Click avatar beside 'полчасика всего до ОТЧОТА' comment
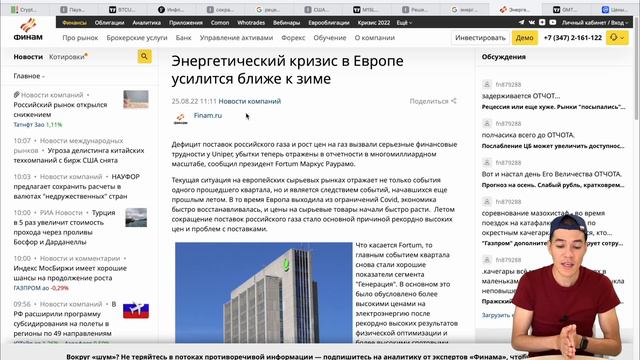This screenshot has height=360, width=640. tap(487, 123)
